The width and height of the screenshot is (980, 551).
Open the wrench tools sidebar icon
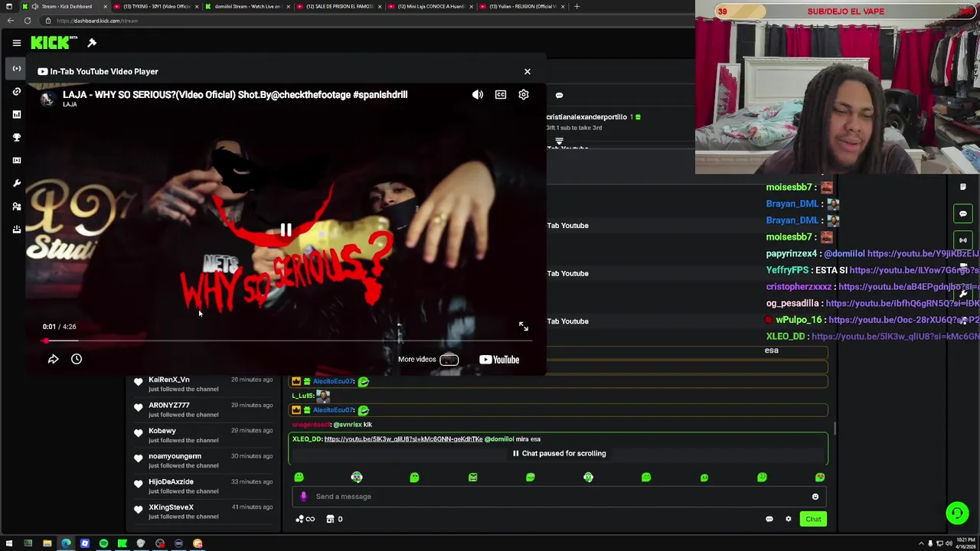pyautogui.click(x=16, y=183)
